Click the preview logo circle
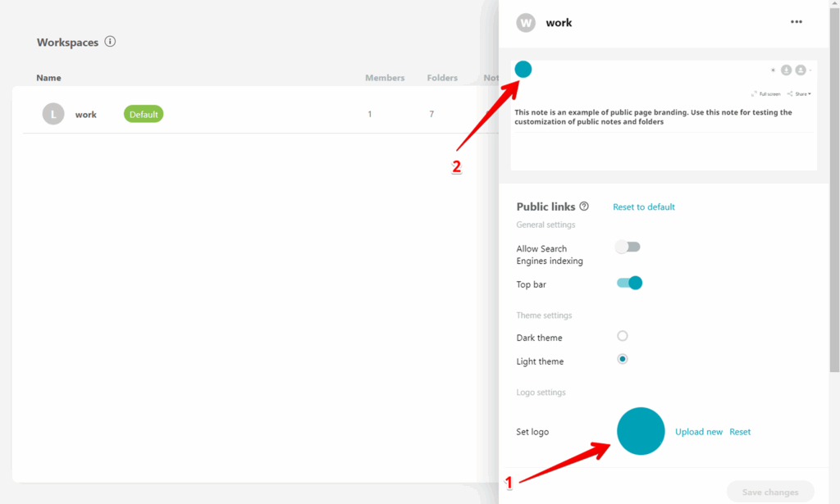The height and width of the screenshot is (504, 840). coord(523,69)
